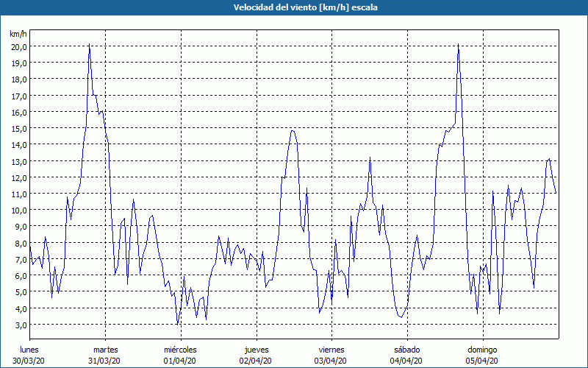Click the 15 km/h peak on Thursday
The image size is (588, 368).
293,131
